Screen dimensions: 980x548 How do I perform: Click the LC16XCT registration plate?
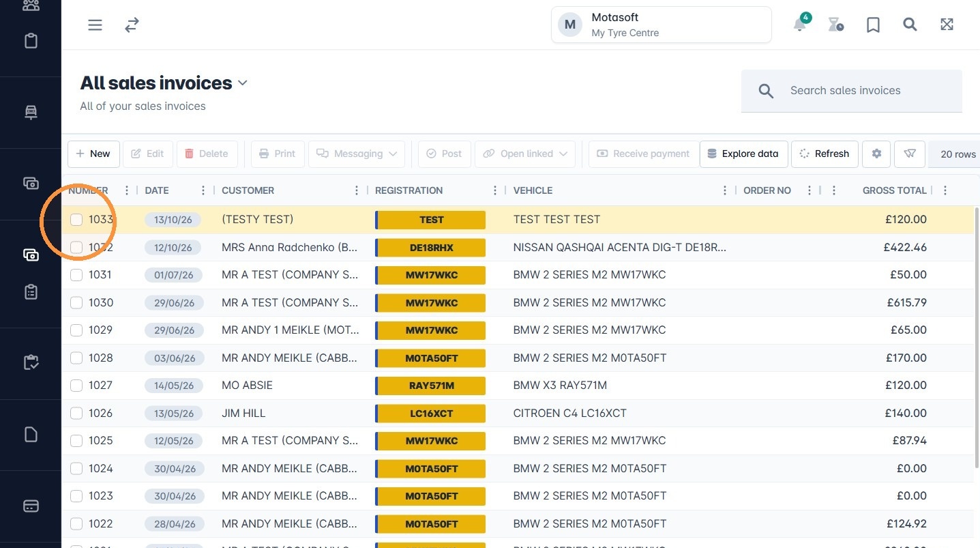tap(430, 414)
